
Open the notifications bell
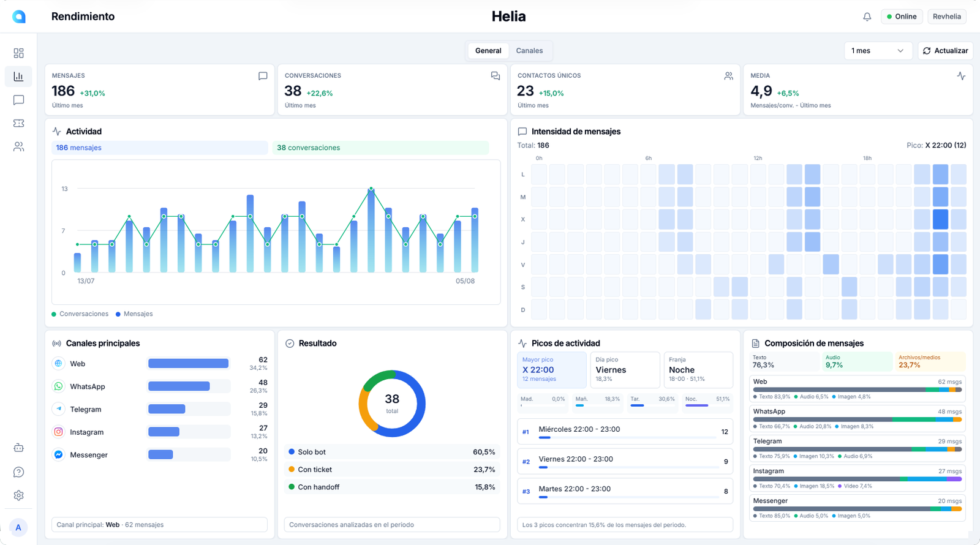point(867,17)
